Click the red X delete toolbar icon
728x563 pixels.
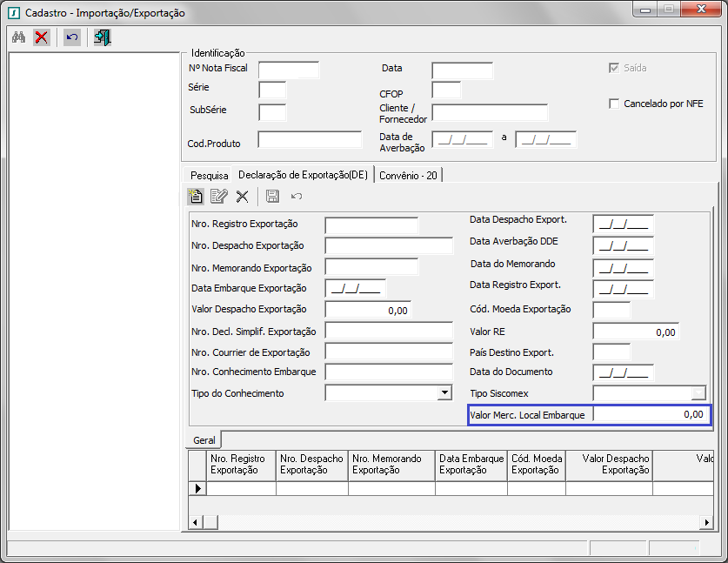[41, 37]
